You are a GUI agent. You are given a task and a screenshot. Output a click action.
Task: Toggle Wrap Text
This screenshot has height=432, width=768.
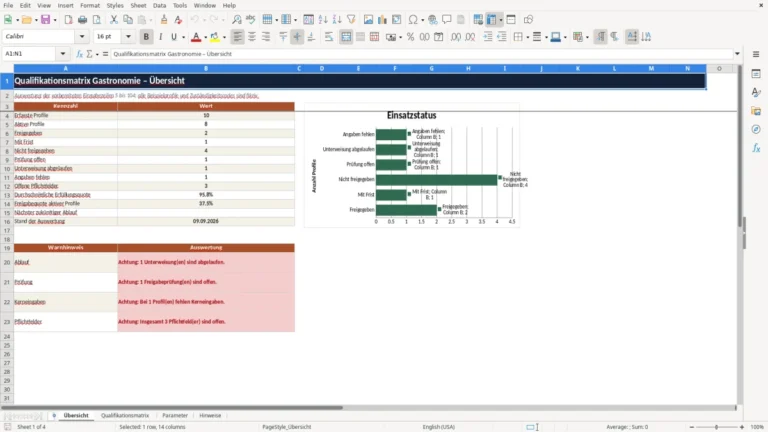329,37
